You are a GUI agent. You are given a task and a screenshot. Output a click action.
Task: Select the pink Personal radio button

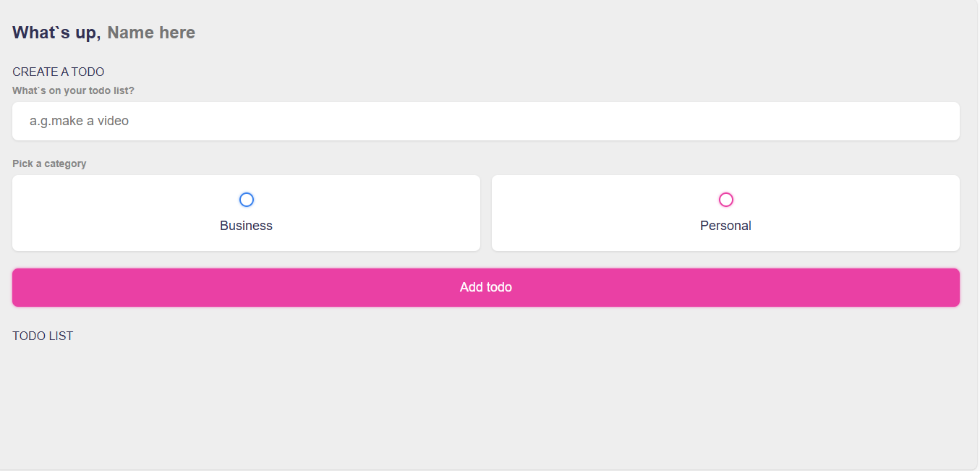[x=726, y=200]
